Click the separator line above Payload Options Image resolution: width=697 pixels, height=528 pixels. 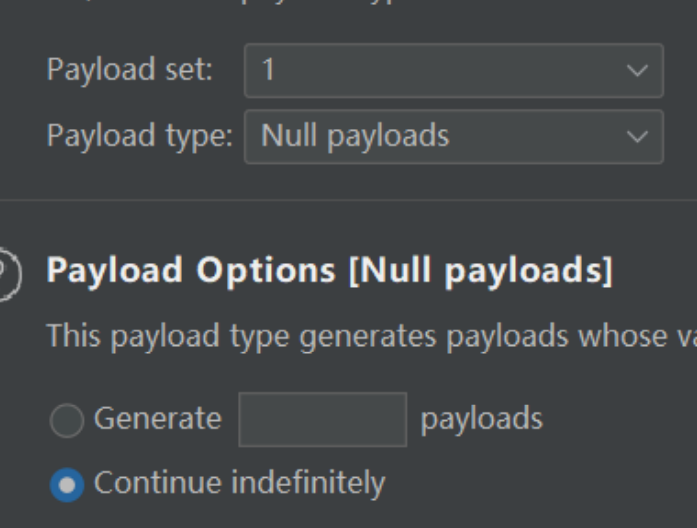pos(348,200)
